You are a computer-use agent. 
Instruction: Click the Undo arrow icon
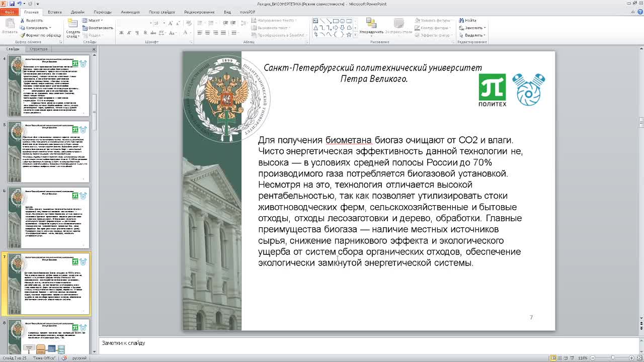(x=19, y=4)
